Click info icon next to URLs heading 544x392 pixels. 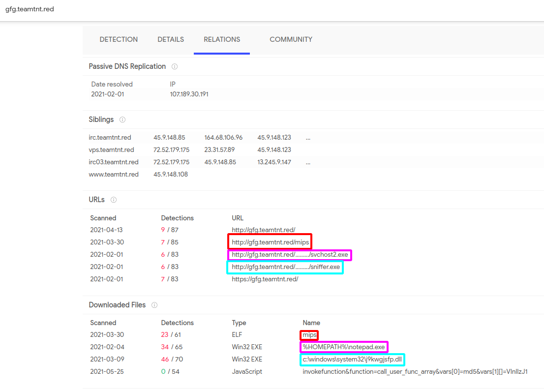pyautogui.click(x=114, y=200)
